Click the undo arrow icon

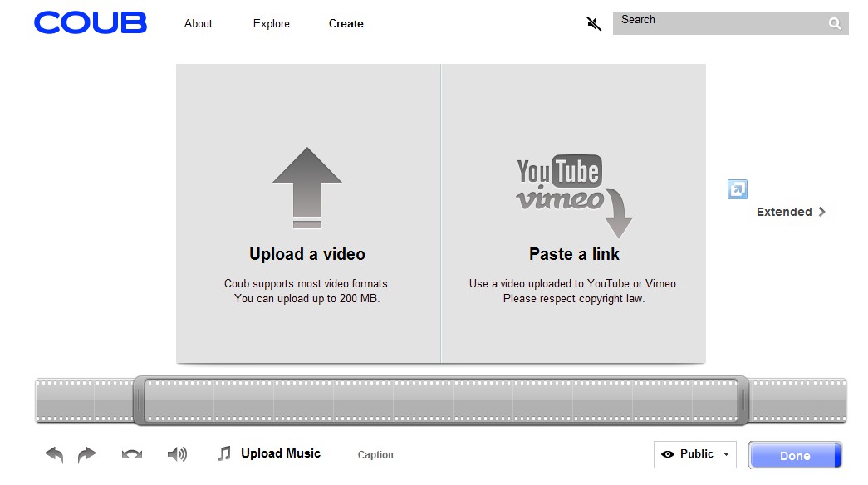point(54,454)
